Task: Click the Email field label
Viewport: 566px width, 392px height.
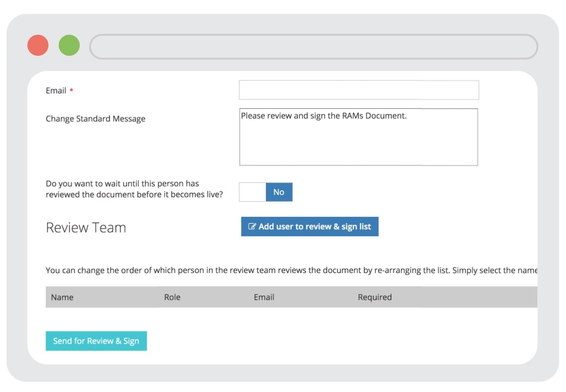Action: (56, 90)
